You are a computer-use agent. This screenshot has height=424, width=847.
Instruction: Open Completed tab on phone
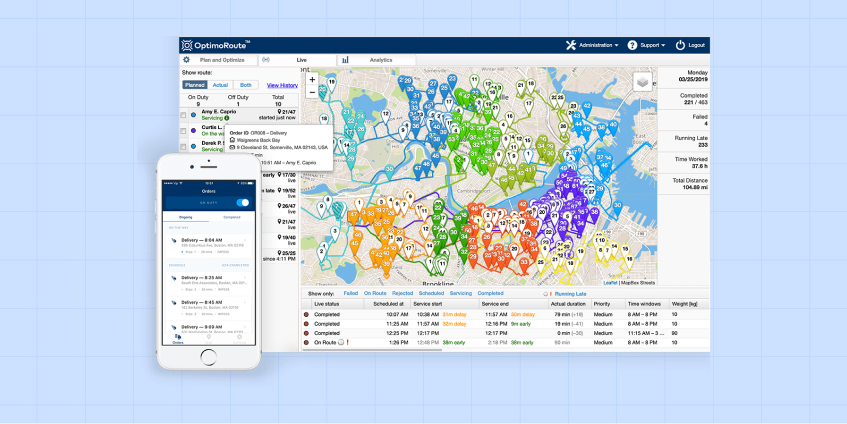[x=232, y=217]
